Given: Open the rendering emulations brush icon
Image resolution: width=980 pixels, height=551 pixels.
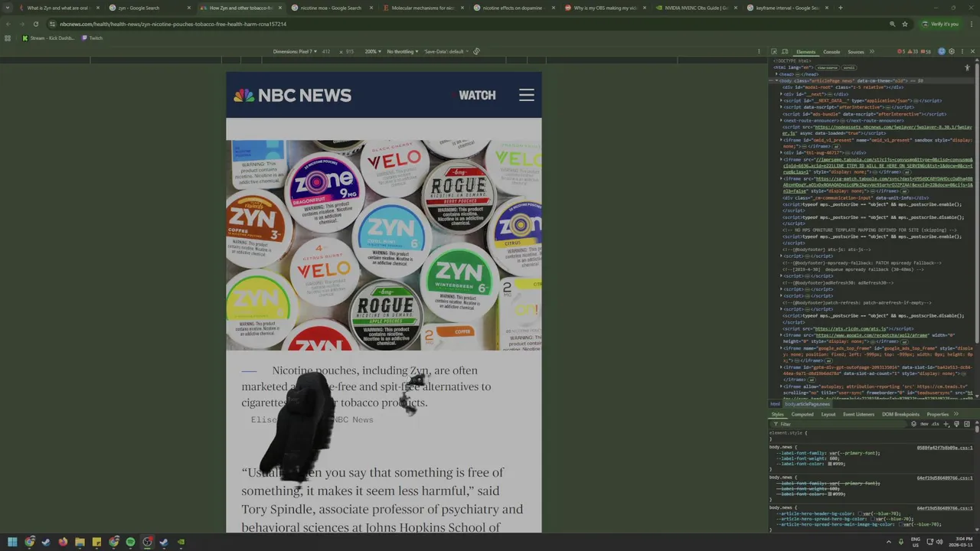Looking at the screenshot, I should [956, 424].
